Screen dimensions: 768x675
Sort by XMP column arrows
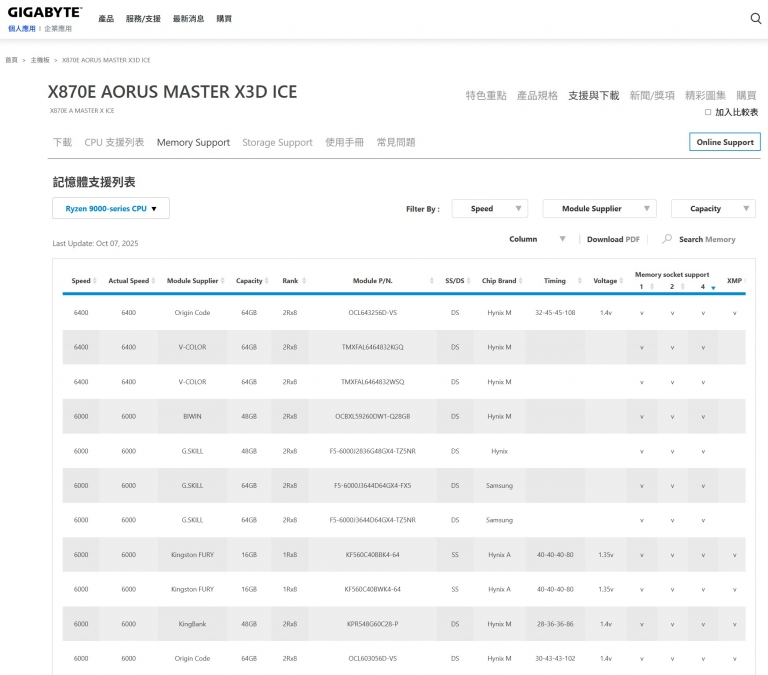[x=745, y=281]
